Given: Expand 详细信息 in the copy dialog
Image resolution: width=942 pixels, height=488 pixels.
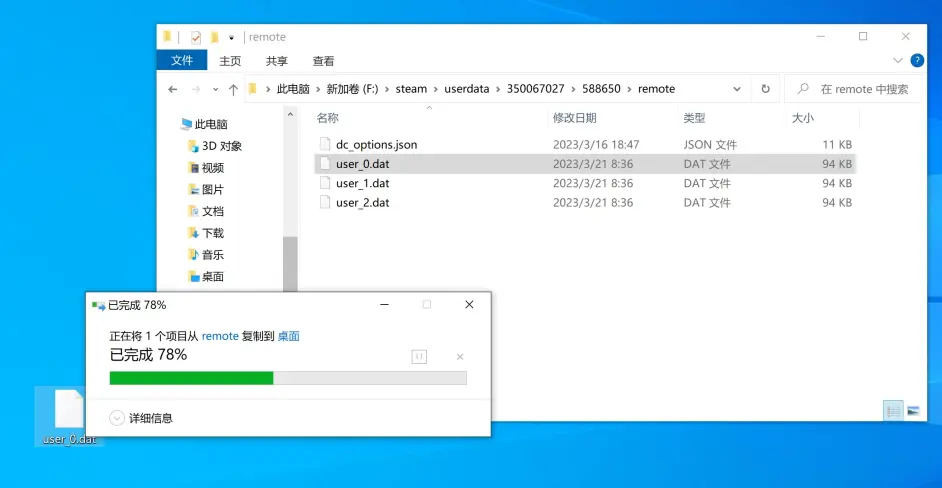Looking at the screenshot, I should pyautogui.click(x=117, y=418).
